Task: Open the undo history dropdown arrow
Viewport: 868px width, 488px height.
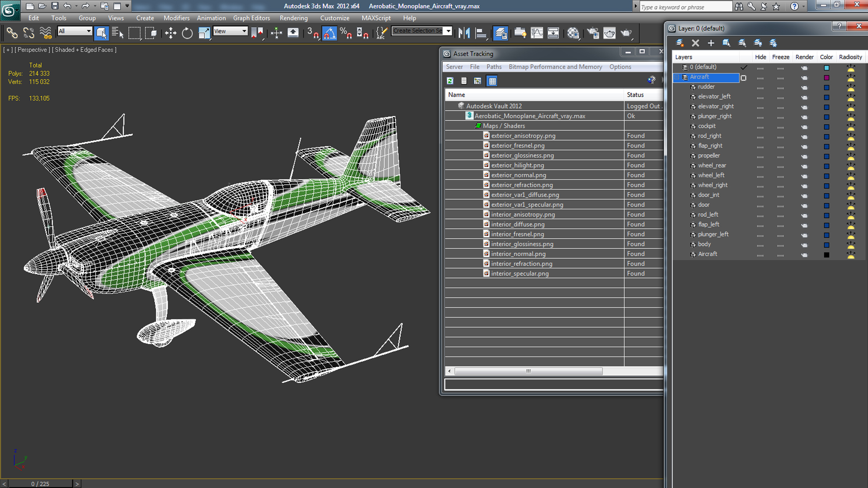Action: [75, 6]
